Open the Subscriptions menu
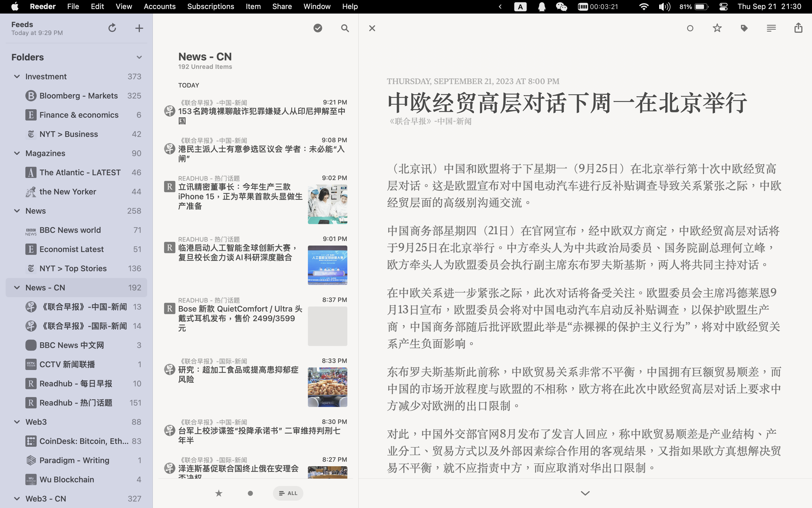 (210, 6)
